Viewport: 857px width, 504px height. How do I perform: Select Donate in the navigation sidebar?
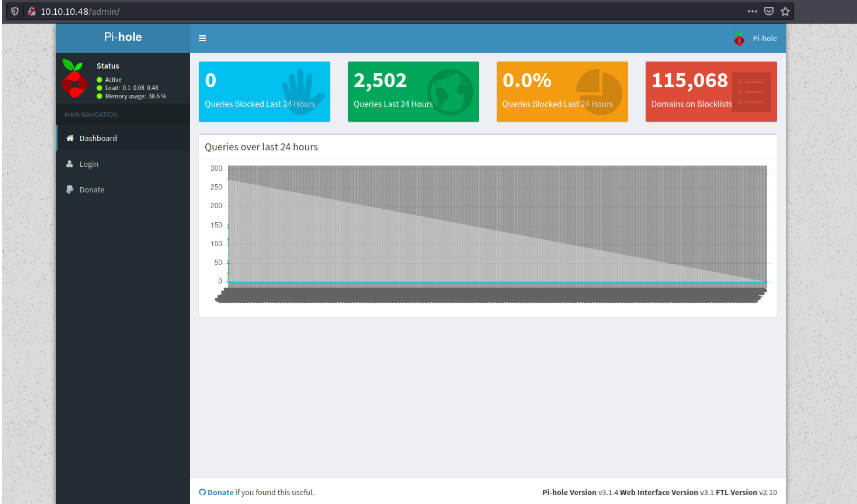tap(123, 190)
